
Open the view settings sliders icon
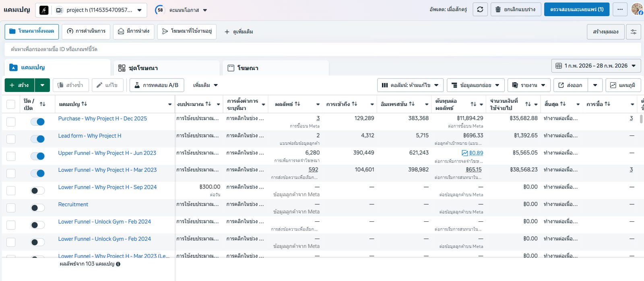[x=634, y=31]
